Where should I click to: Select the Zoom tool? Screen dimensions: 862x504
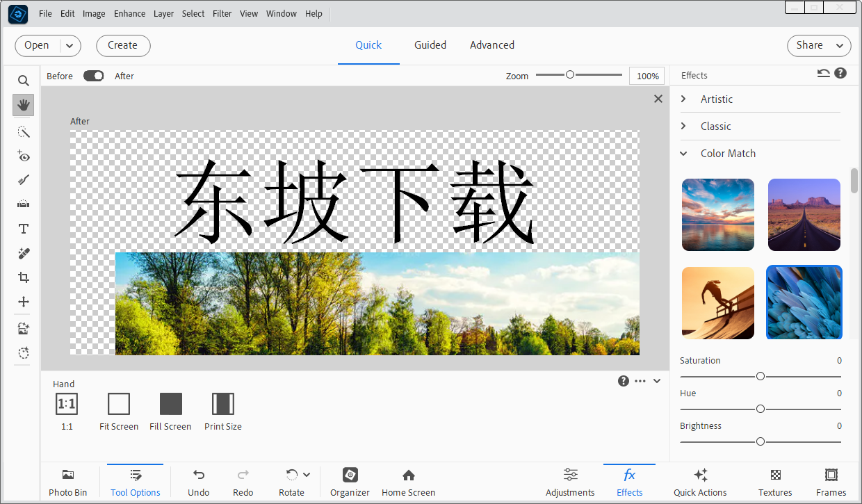click(23, 80)
